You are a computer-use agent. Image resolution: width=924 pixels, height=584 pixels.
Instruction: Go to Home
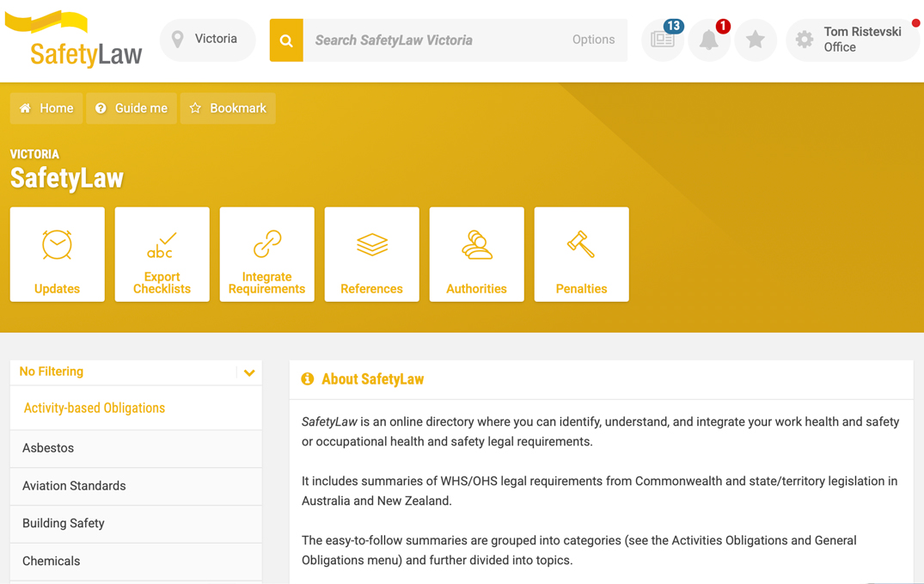point(46,108)
